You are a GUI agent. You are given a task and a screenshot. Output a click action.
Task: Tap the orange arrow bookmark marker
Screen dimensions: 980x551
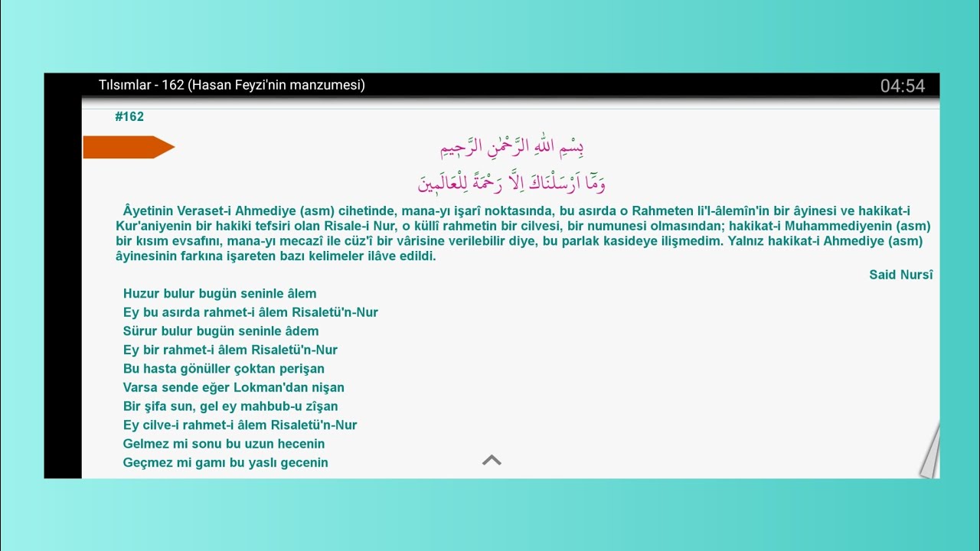[x=129, y=147]
